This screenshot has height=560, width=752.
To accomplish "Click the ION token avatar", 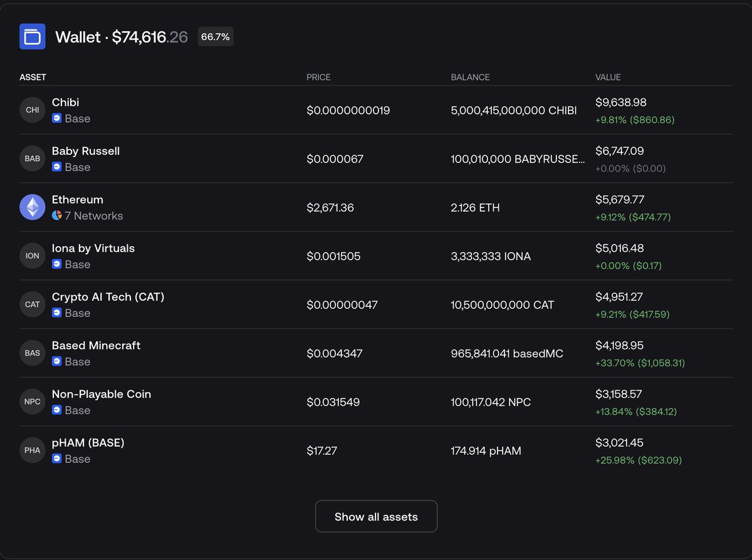I will [32, 256].
